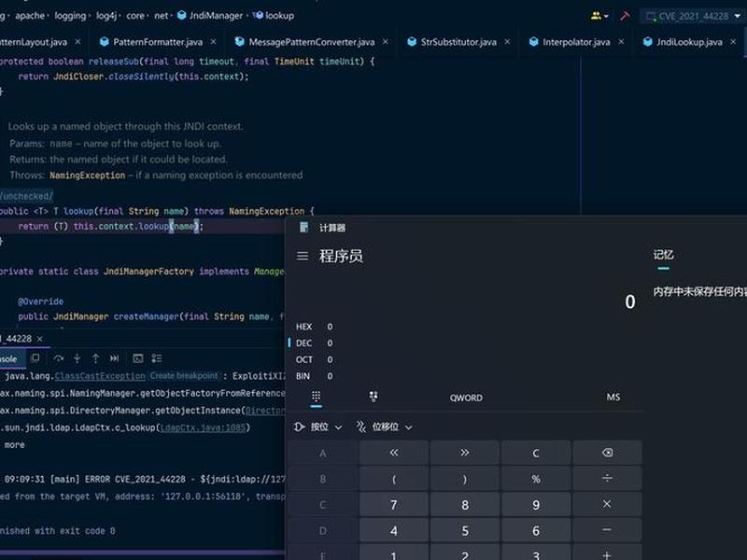The width and height of the screenshot is (747, 560).
Task: Open the JndiManager breadcrumb dropdown
Action: click(211, 16)
